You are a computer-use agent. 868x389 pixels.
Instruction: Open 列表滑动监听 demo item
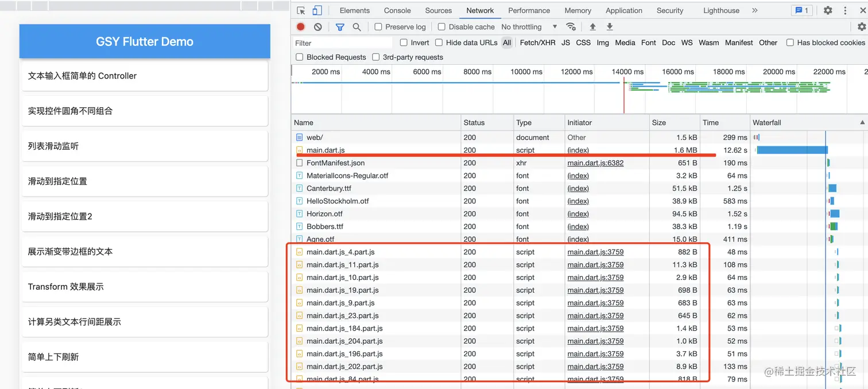click(145, 146)
